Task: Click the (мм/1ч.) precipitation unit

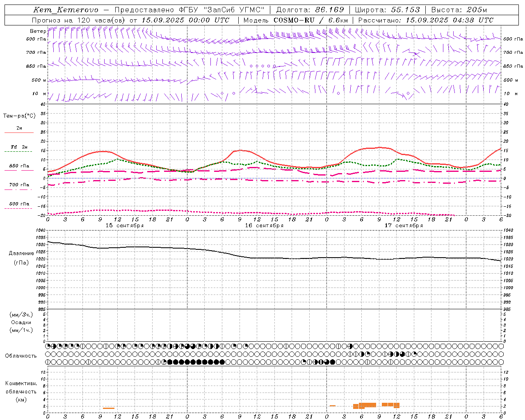Action: coord(21,330)
